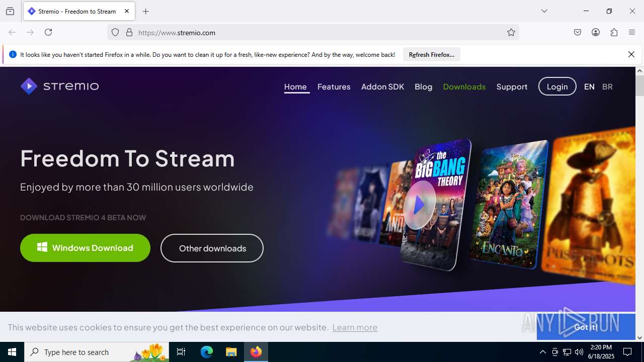Click Refresh Firefox button

(432, 54)
